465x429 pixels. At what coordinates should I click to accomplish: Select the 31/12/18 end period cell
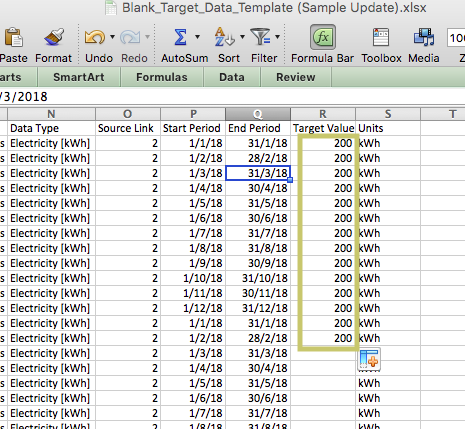click(x=258, y=308)
